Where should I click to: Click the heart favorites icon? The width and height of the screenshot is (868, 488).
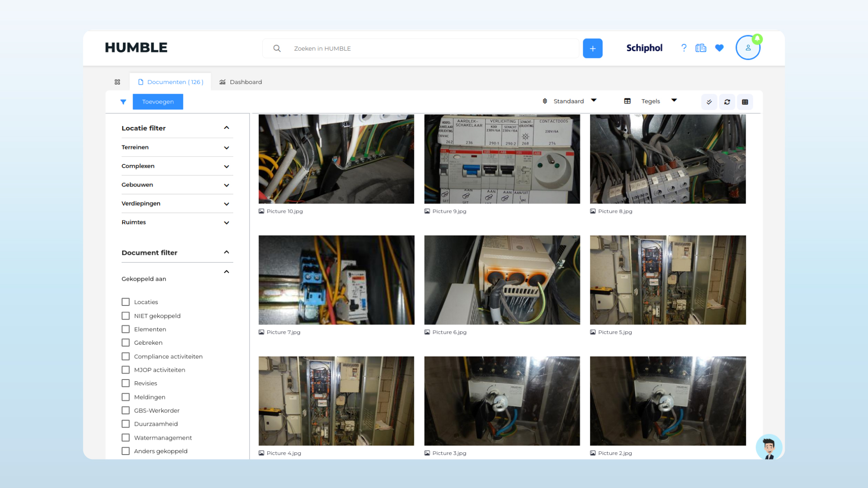pos(719,48)
